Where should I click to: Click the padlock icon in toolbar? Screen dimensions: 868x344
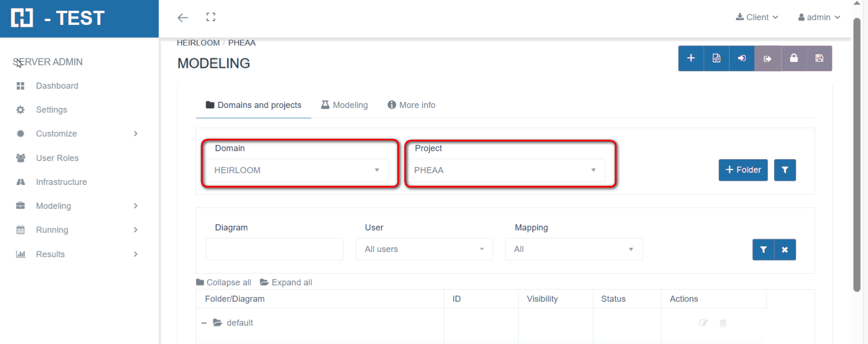point(794,58)
